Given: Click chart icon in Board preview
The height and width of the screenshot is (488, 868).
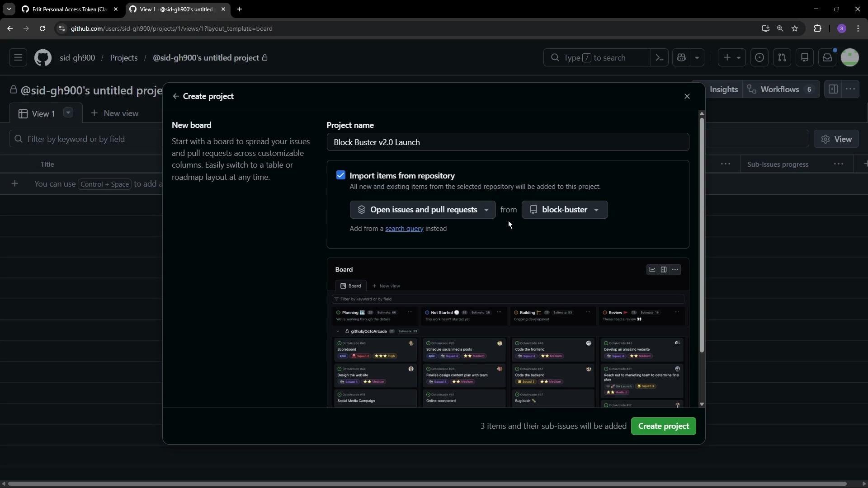Looking at the screenshot, I should [x=652, y=270].
